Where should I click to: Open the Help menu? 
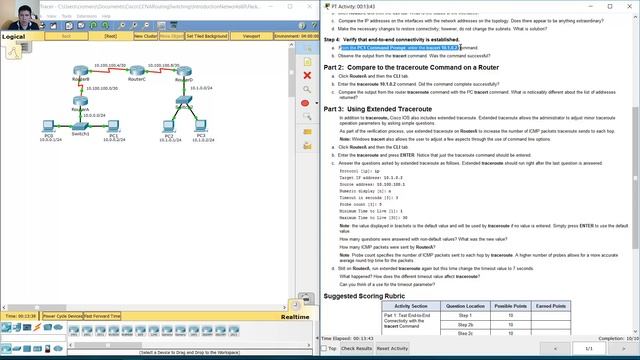tap(106, 16)
